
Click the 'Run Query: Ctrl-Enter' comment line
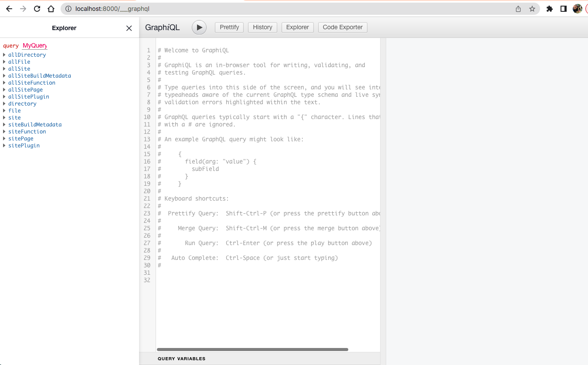tap(265, 243)
